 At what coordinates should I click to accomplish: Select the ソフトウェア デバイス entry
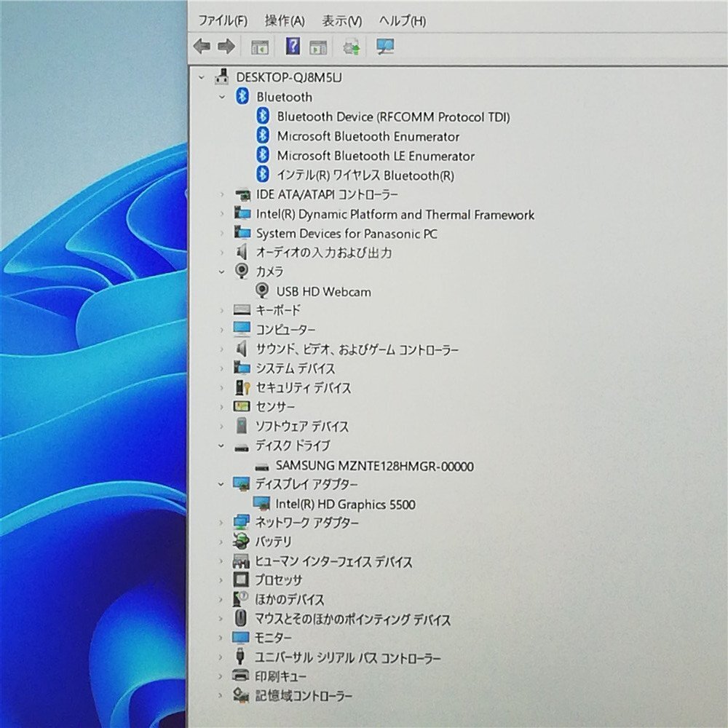pos(302,426)
